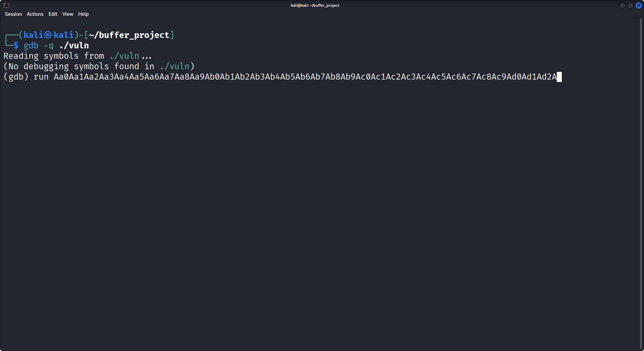Click the ./vuln filename text
Screen dimensions: 644x351
tap(74, 45)
